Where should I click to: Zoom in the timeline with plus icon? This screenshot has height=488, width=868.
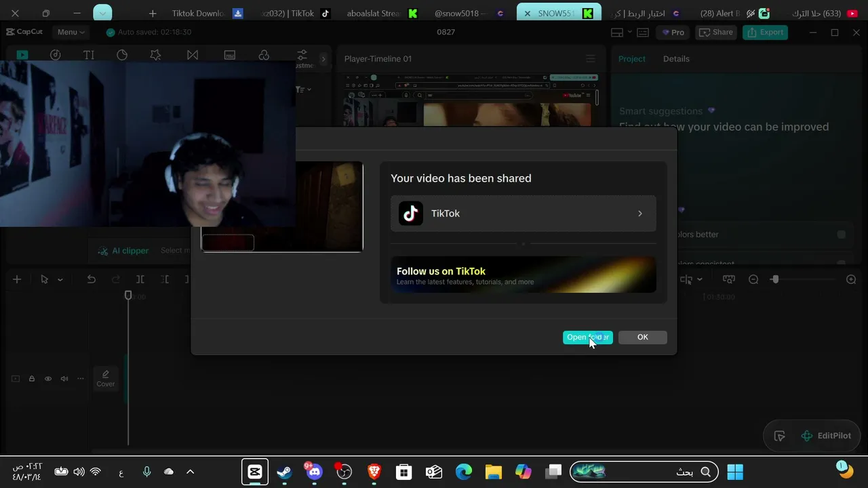point(851,279)
